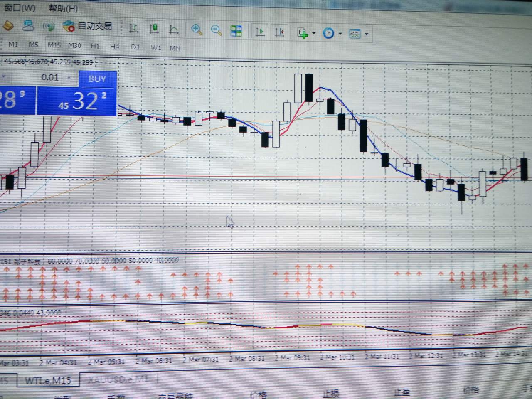Switch to XAUUSD.e,M1 chart tab
The image size is (532, 399).
click(x=118, y=379)
